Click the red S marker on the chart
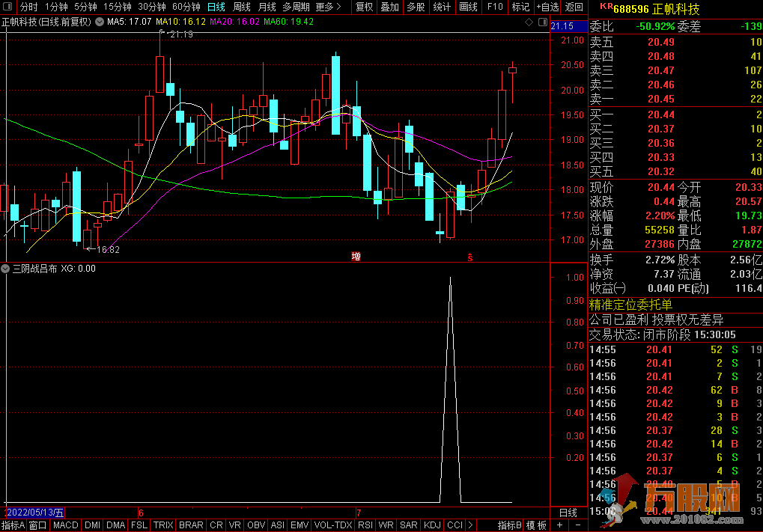The height and width of the screenshot is (532, 763). [x=470, y=257]
